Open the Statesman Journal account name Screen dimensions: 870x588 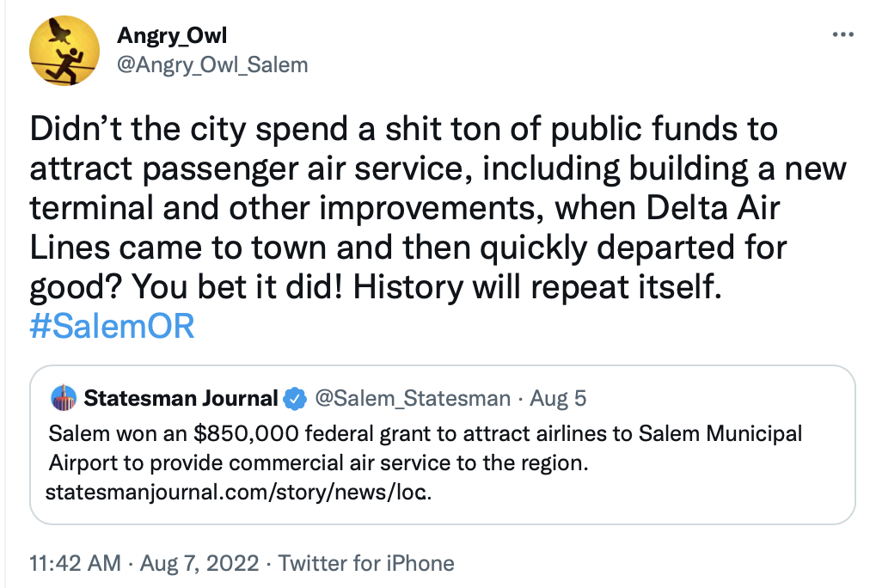pyautogui.click(x=181, y=398)
